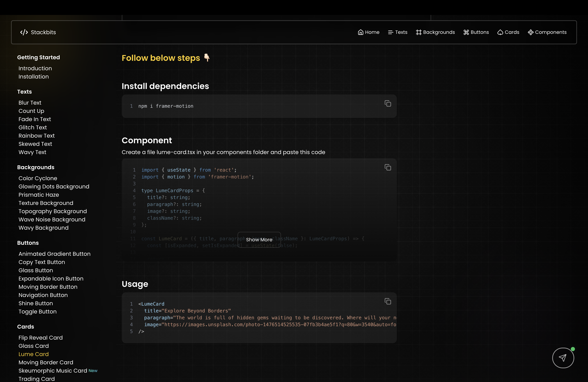The width and height of the screenshot is (588, 382).
Task: Open Texture Background page
Action: tap(46, 203)
